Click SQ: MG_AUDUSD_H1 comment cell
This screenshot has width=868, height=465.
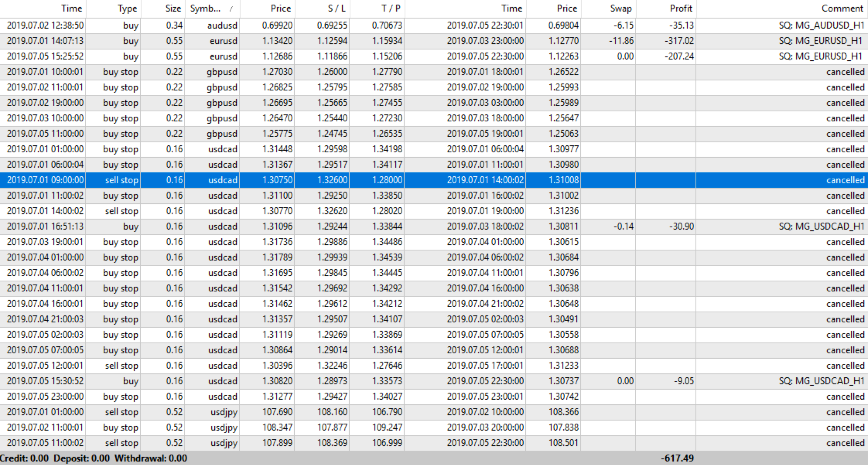click(x=821, y=26)
